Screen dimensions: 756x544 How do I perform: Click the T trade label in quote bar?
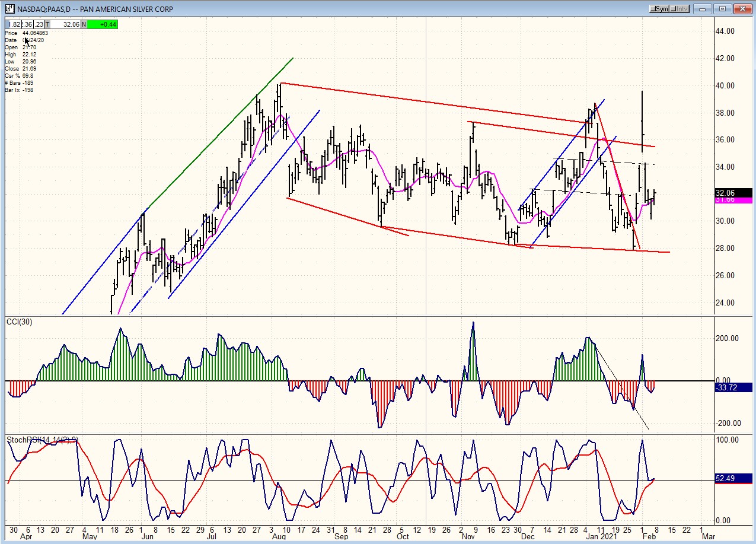[x=47, y=24]
